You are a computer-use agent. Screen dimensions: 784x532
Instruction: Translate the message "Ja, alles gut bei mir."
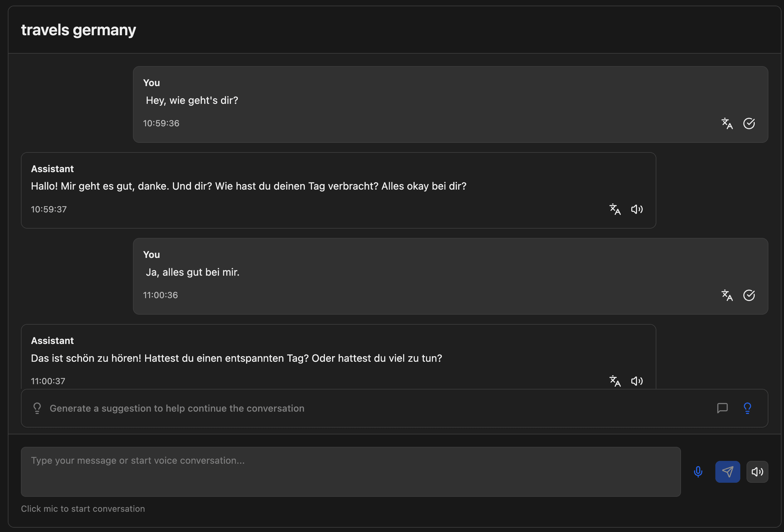(x=727, y=295)
